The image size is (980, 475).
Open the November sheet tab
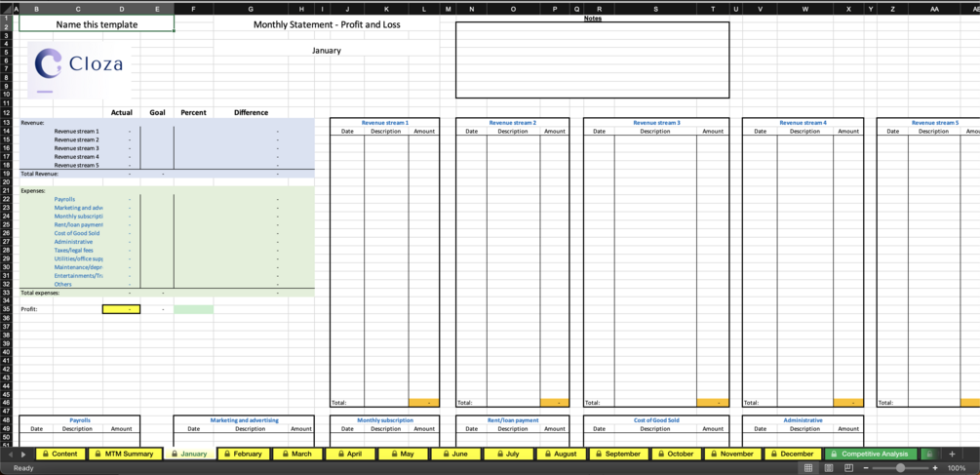[732, 454]
